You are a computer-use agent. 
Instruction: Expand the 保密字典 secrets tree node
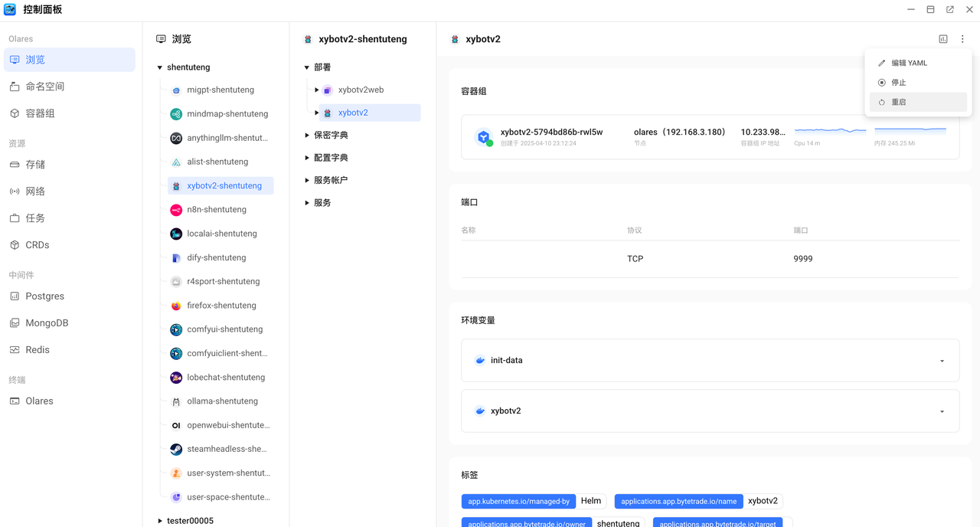(307, 136)
